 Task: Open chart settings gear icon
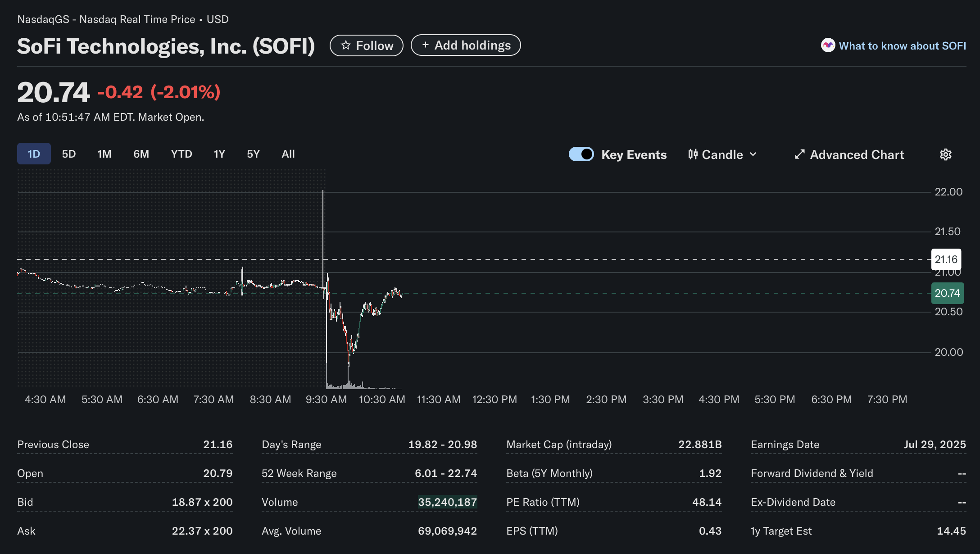945,154
